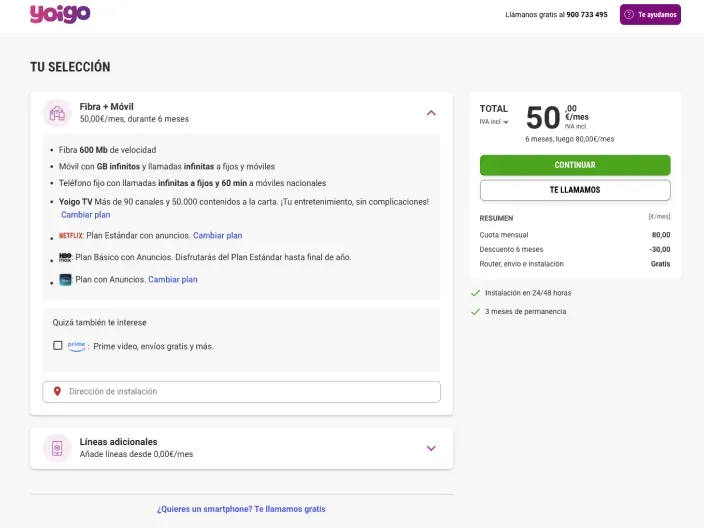Click the Yoigo logo
This screenshot has height=528, width=704.
click(60, 14)
